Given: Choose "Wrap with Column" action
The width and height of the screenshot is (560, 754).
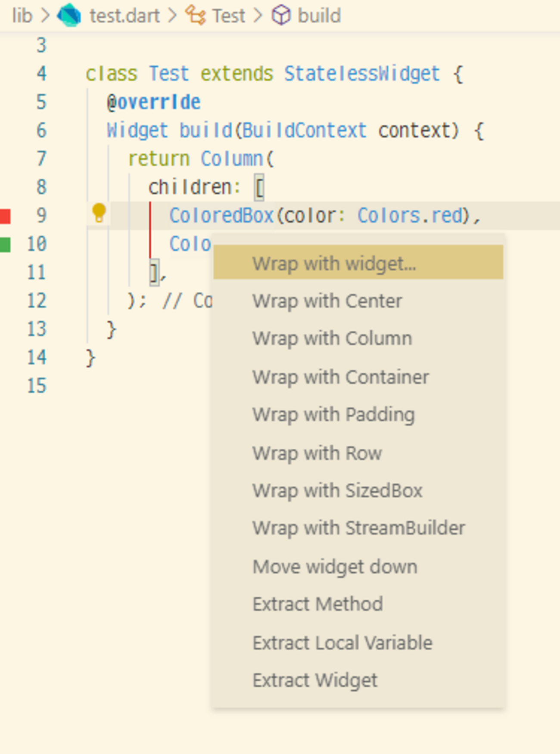Looking at the screenshot, I should [x=332, y=338].
